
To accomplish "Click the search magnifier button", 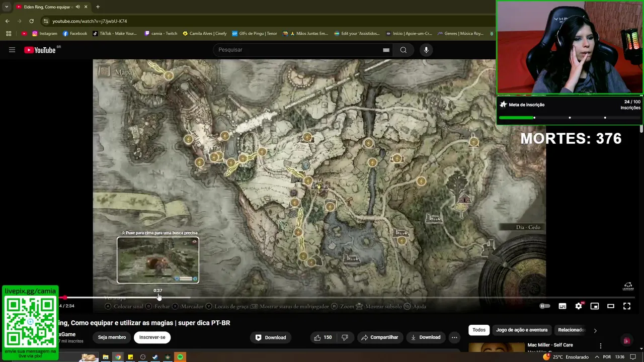I will tap(404, 50).
